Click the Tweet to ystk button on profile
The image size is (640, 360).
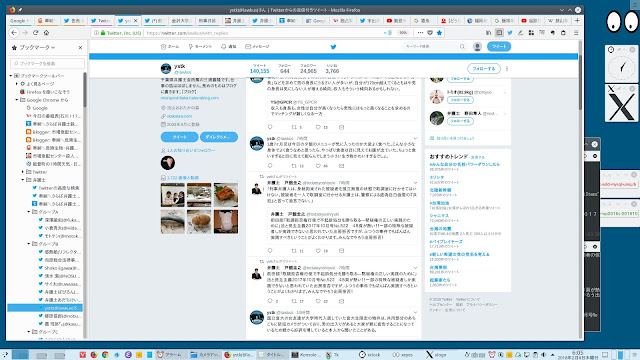[180, 137]
